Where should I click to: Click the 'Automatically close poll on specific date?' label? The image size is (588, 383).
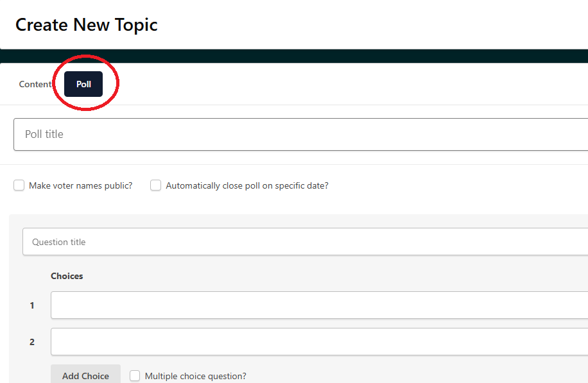247,185
